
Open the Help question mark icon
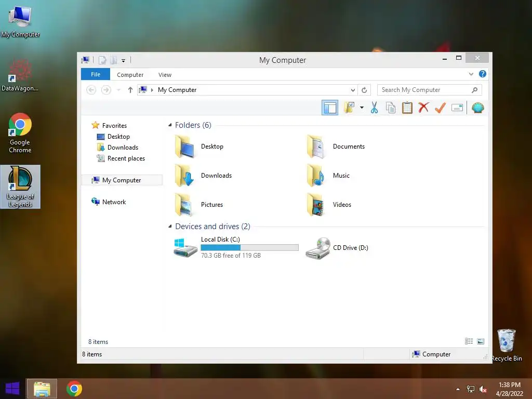click(482, 74)
